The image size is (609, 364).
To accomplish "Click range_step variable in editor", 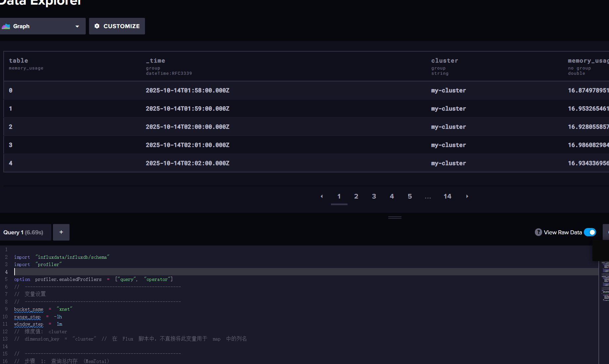I will coord(27,317).
